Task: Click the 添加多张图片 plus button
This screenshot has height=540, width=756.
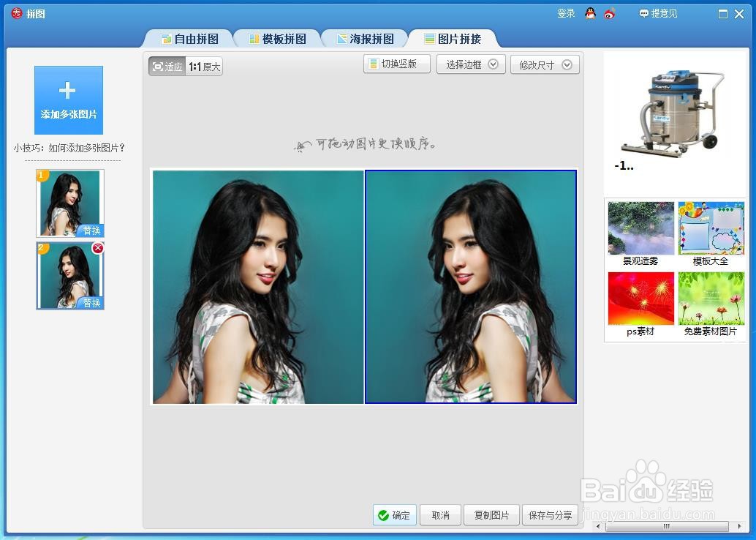Action: (x=69, y=100)
